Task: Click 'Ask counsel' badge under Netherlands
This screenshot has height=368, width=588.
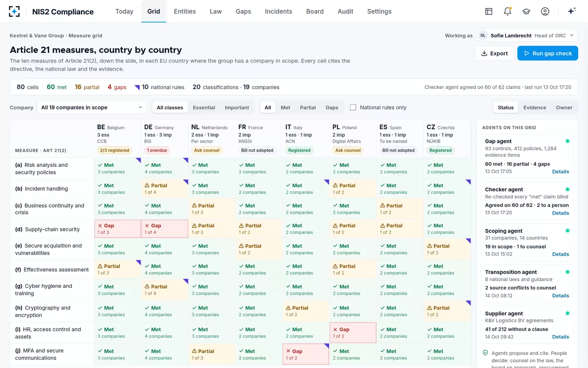Action: (x=207, y=150)
